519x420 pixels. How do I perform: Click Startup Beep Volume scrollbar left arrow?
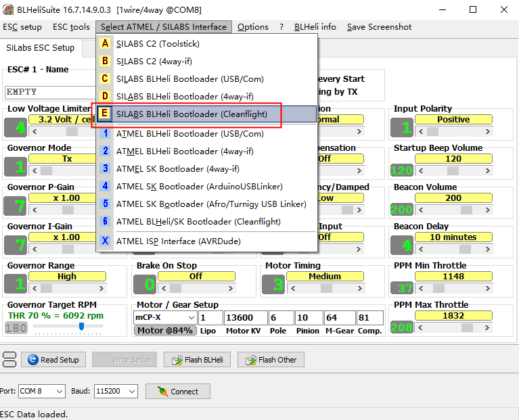coord(421,170)
